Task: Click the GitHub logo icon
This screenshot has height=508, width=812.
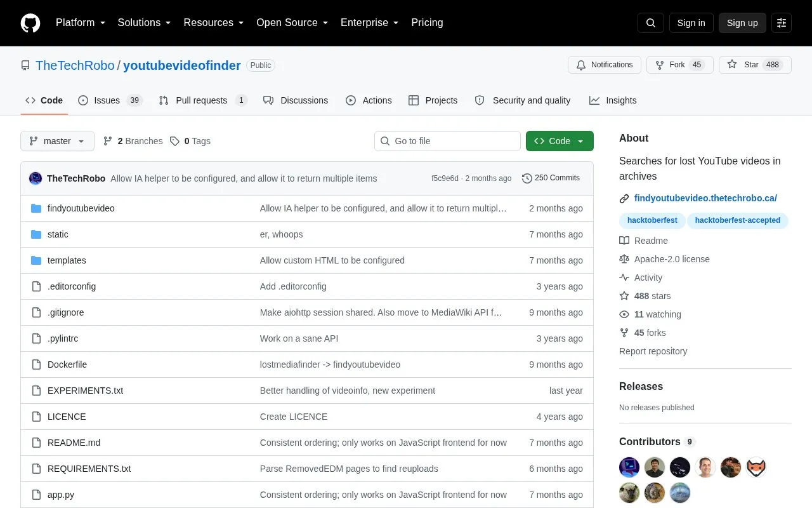Action: coord(30,23)
